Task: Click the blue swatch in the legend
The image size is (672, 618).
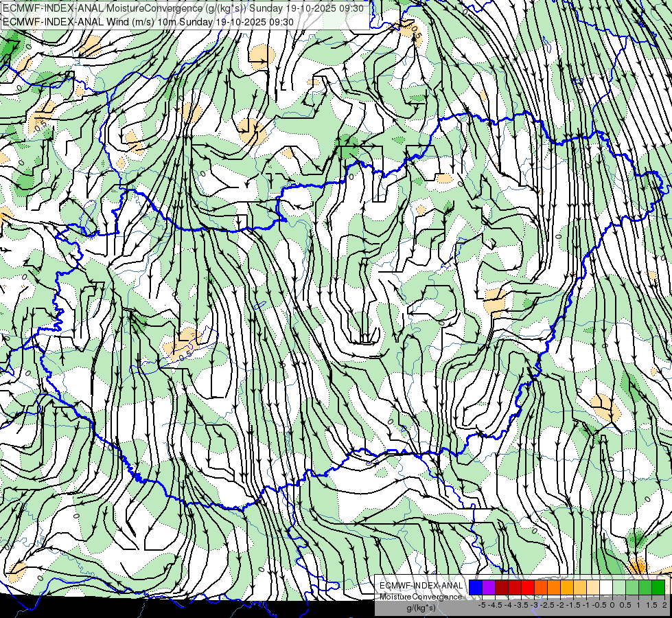Action: point(476,588)
